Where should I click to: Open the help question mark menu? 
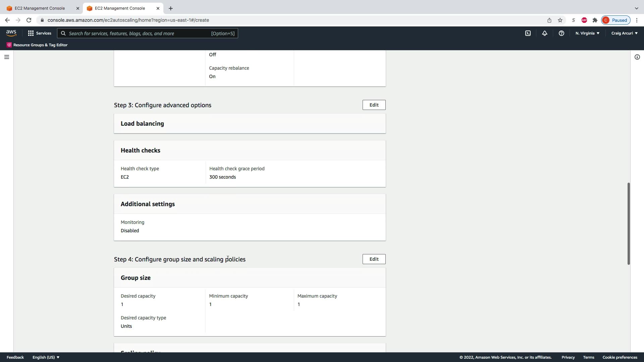pos(561,33)
